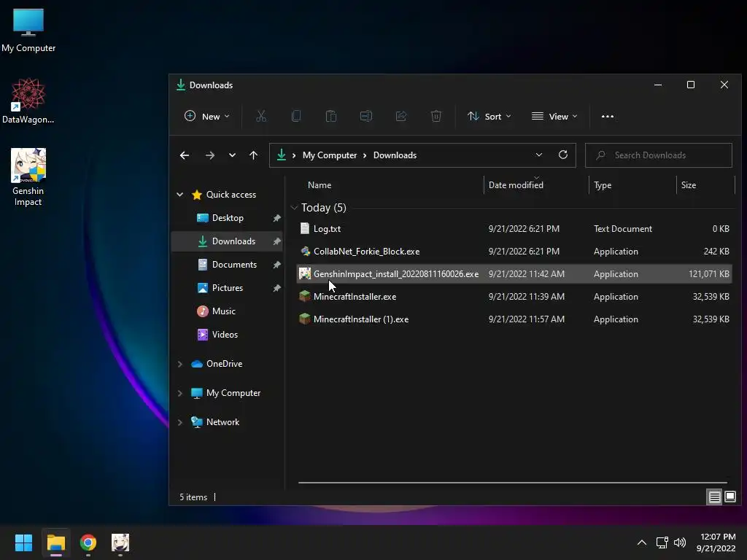Click the Share icon in toolbar
Image resolution: width=747 pixels, height=560 pixels.
tap(401, 116)
